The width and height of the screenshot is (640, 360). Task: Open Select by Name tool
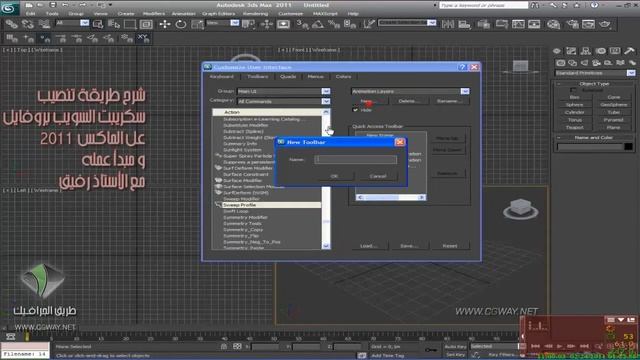tap(114, 24)
